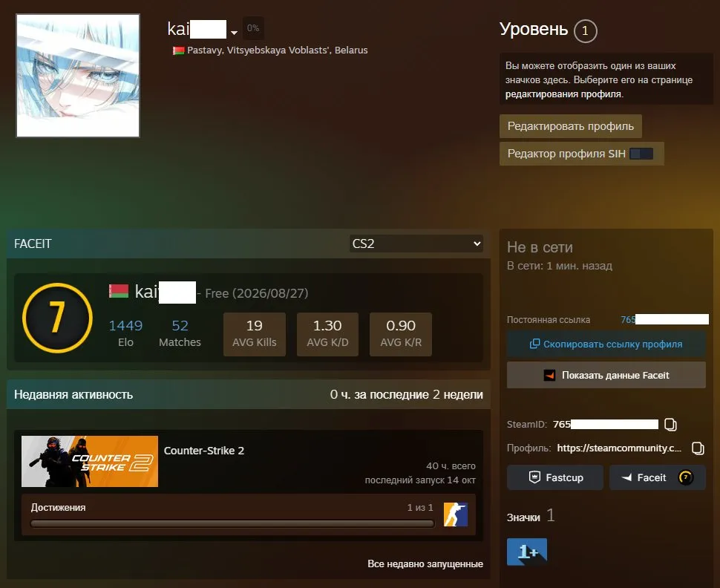Click the 1+ badge icon
This screenshot has width=720, height=588.
click(527, 551)
